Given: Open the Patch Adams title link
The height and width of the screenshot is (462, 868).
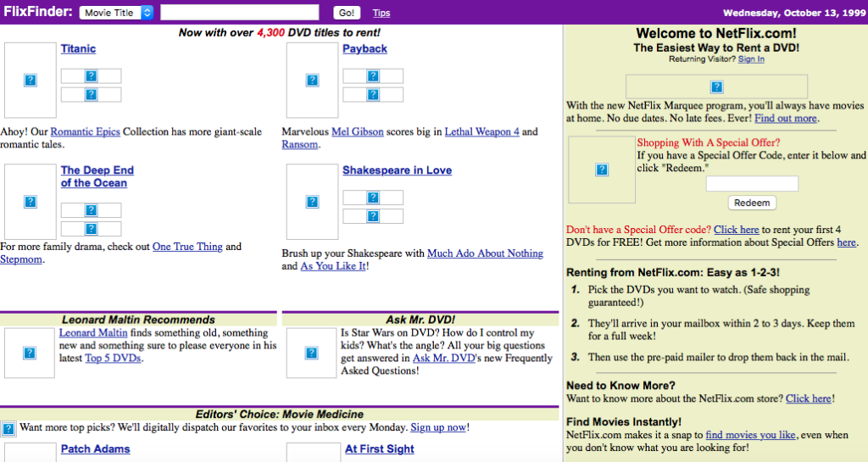Looking at the screenshot, I should [x=95, y=449].
